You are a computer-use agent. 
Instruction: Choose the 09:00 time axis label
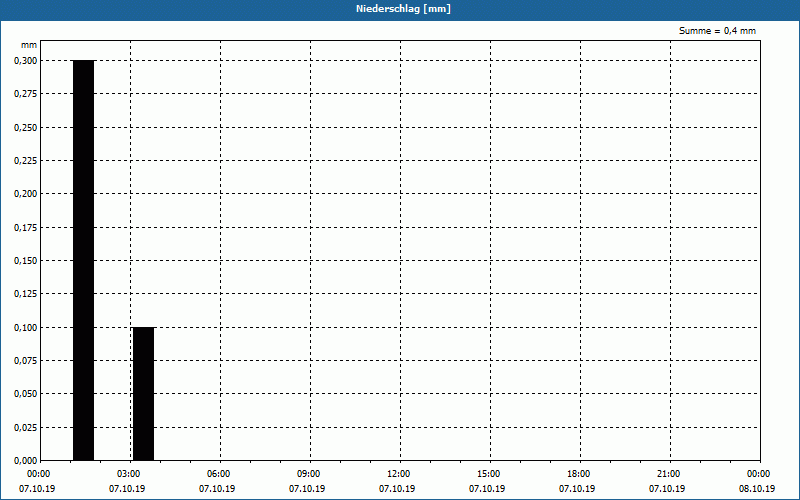click(308, 481)
